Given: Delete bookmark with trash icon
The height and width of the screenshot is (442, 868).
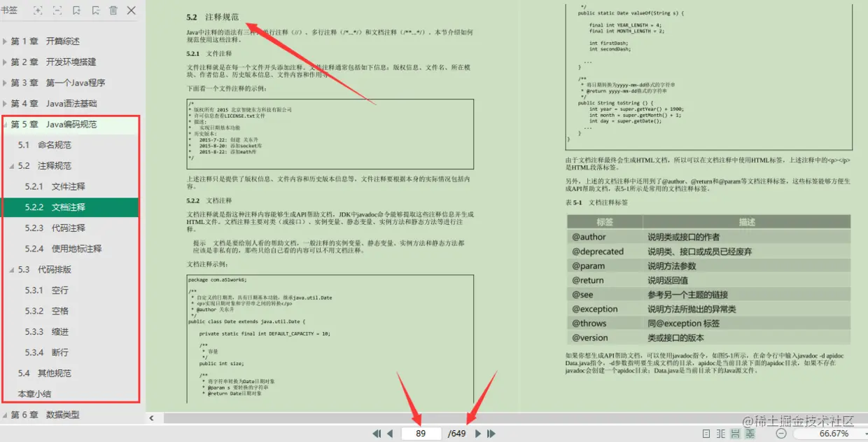Looking at the screenshot, I should 113,11.
